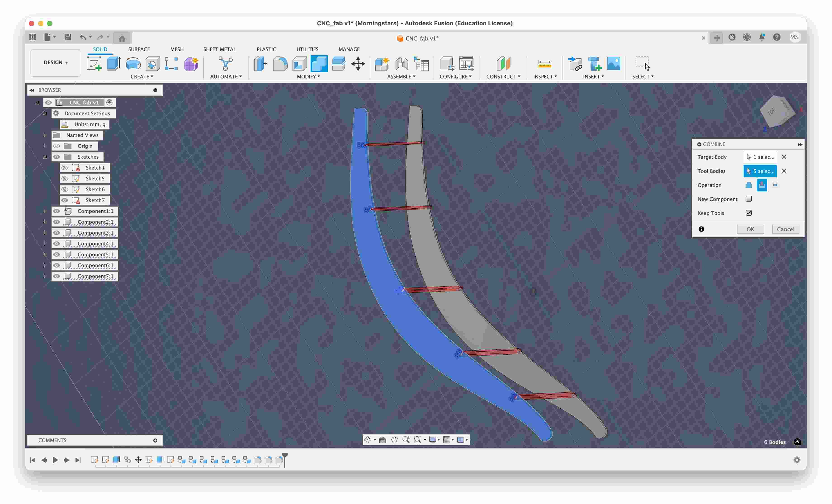Select the Insert Derive tool
This screenshot has width=832, height=504.
575,64
